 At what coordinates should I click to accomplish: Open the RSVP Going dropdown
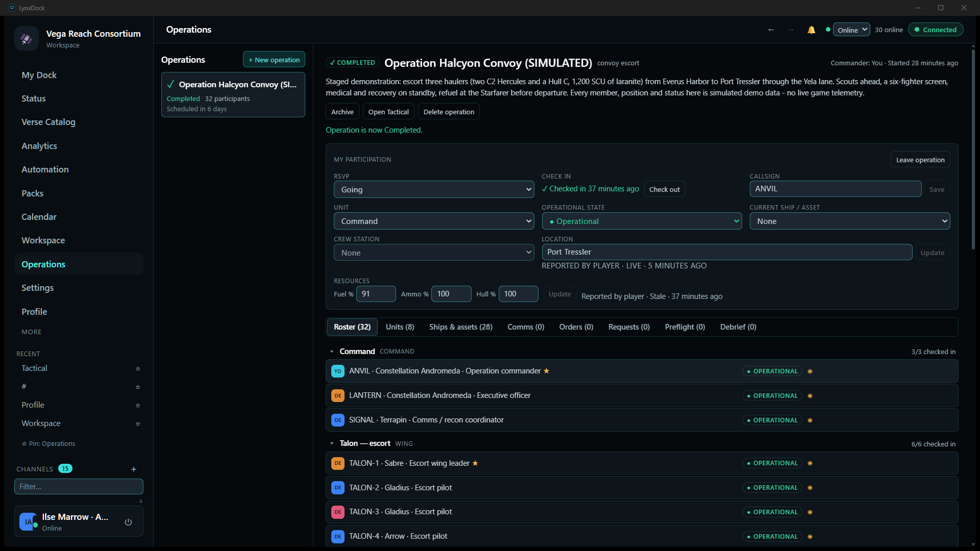point(434,189)
